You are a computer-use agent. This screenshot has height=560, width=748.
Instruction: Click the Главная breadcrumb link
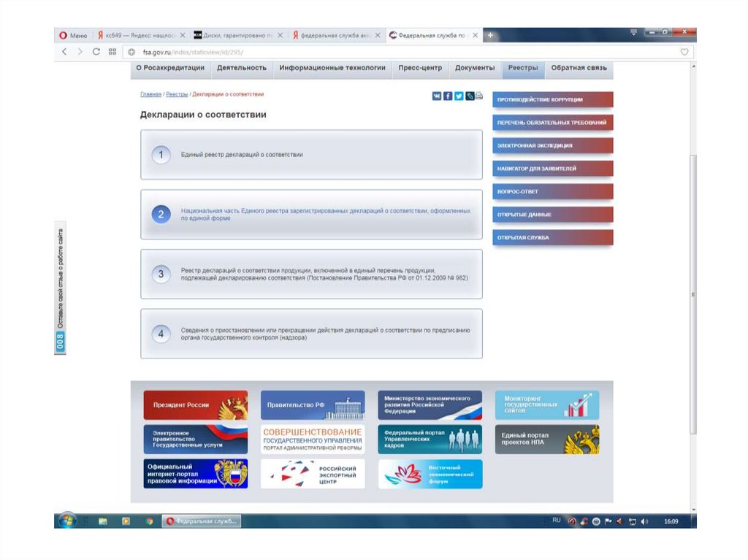point(150,94)
